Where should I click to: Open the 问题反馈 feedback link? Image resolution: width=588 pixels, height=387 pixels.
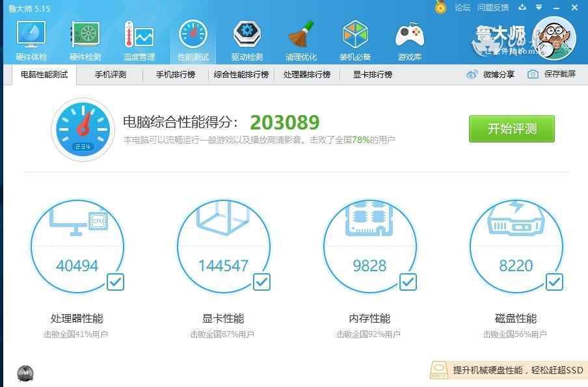click(x=493, y=8)
